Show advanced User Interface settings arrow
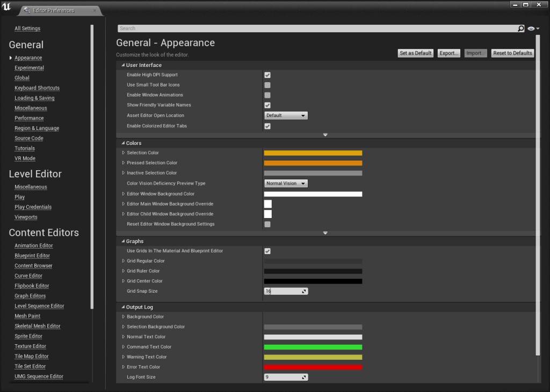 pos(325,135)
